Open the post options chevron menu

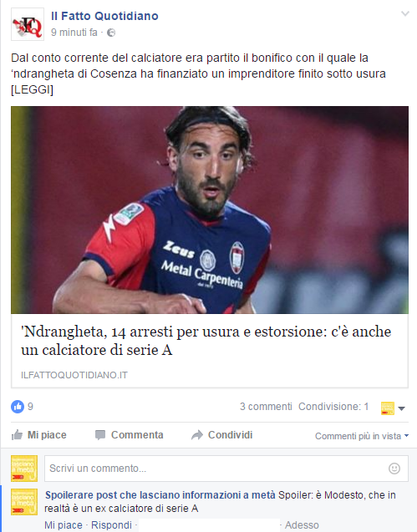405,13
